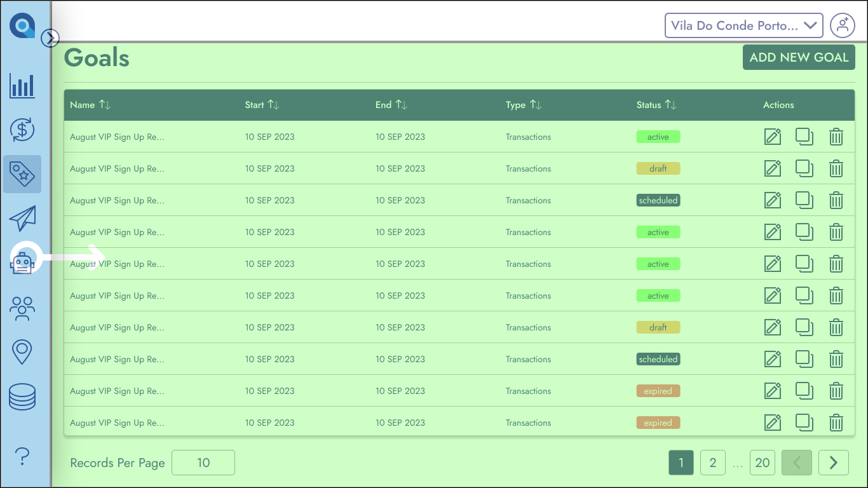The height and width of the screenshot is (488, 868).
Task: Open the Vila Do Conde Porto location dropdown
Action: click(x=744, y=26)
